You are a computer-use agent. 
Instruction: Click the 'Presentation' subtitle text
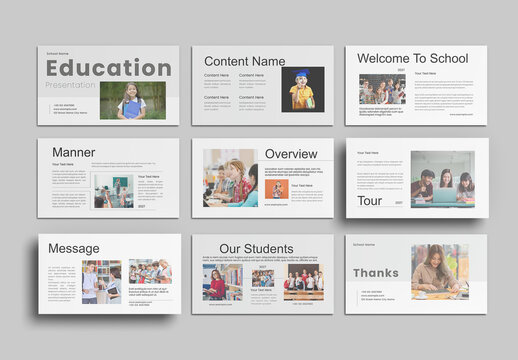point(70,85)
